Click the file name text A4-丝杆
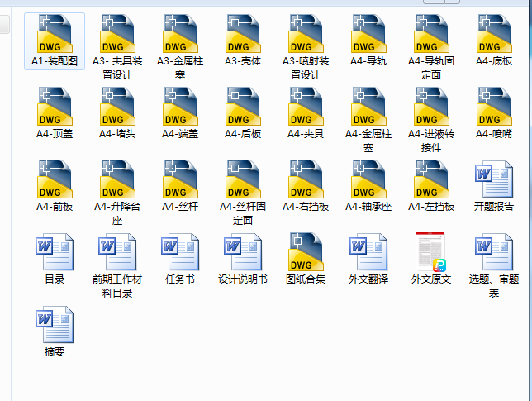532x401 pixels. coord(180,207)
